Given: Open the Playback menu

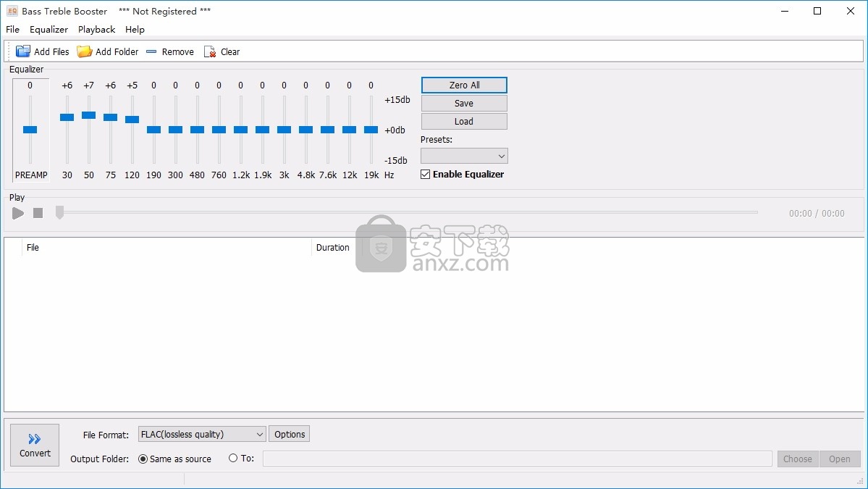Looking at the screenshot, I should pos(96,30).
